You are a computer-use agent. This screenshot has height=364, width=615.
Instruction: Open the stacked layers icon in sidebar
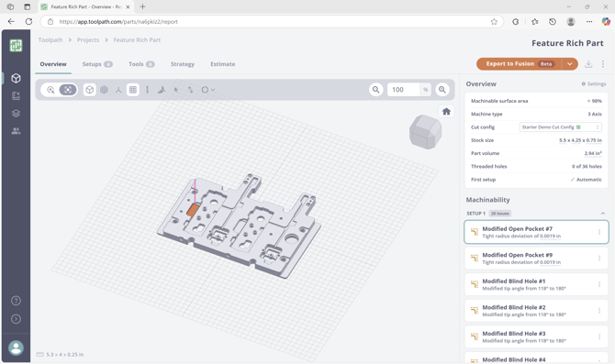(x=16, y=114)
